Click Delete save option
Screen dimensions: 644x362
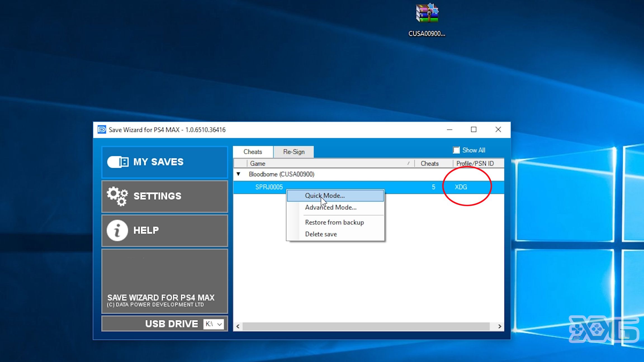coord(321,234)
